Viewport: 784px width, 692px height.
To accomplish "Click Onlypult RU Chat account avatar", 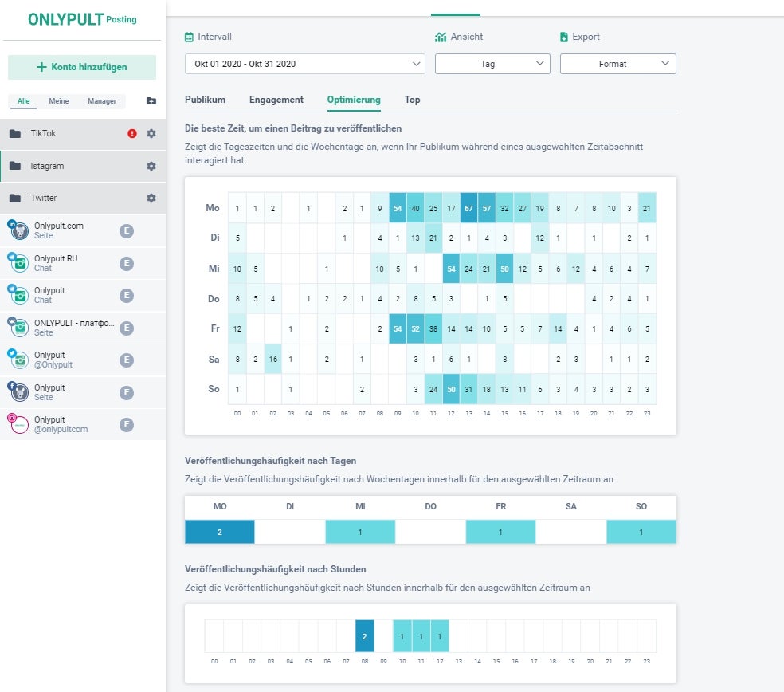I will [18, 263].
